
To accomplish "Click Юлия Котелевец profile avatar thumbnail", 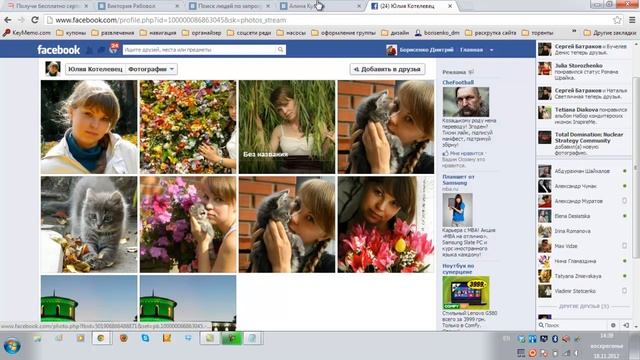I will click(53, 69).
